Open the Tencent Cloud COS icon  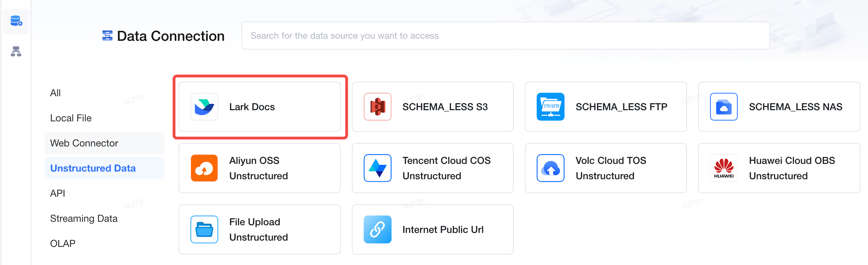click(378, 168)
